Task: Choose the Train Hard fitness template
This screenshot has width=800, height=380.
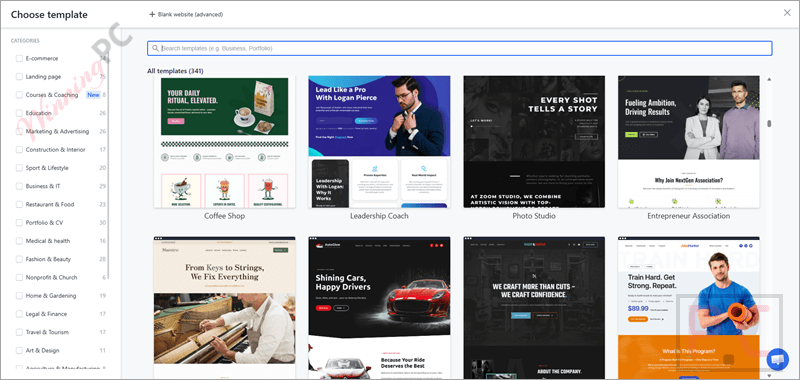Action: click(x=689, y=308)
